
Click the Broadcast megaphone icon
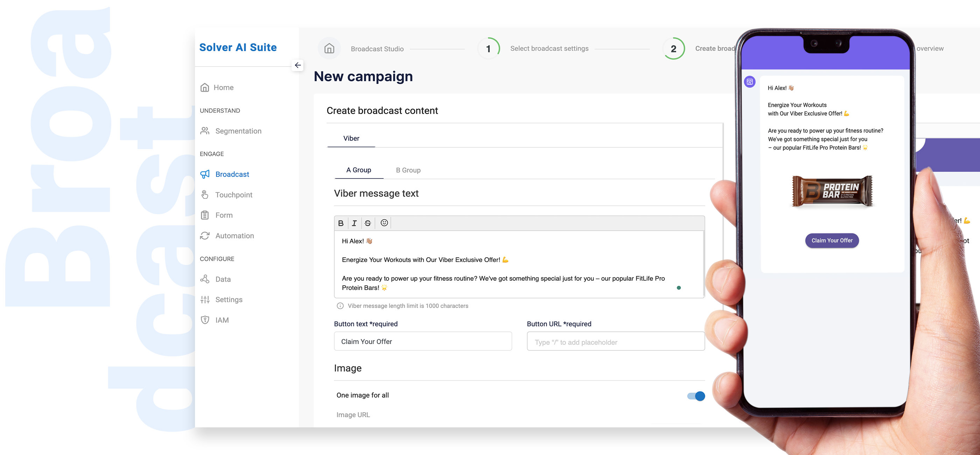(x=205, y=174)
